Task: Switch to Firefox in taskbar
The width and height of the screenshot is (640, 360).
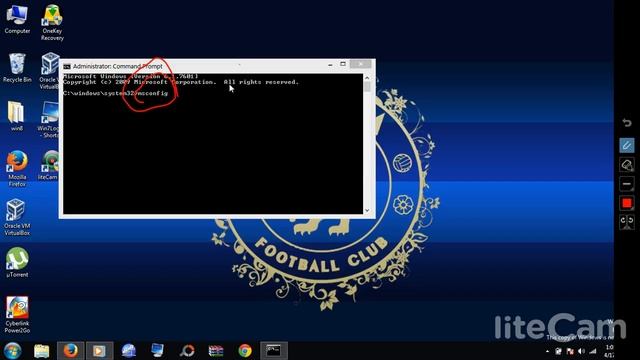Action: click(x=71, y=351)
